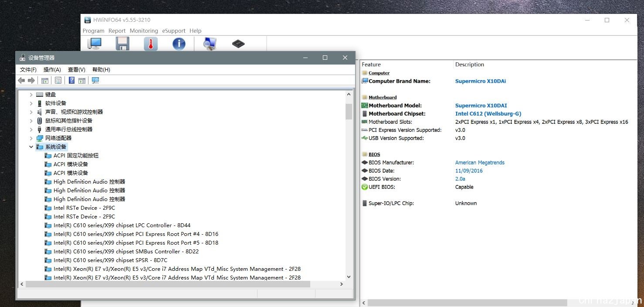Screen dimensions: 644x307
Task: Click the right arrow of Device Manager horizontal scrollbar
Action: click(x=342, y=284)
